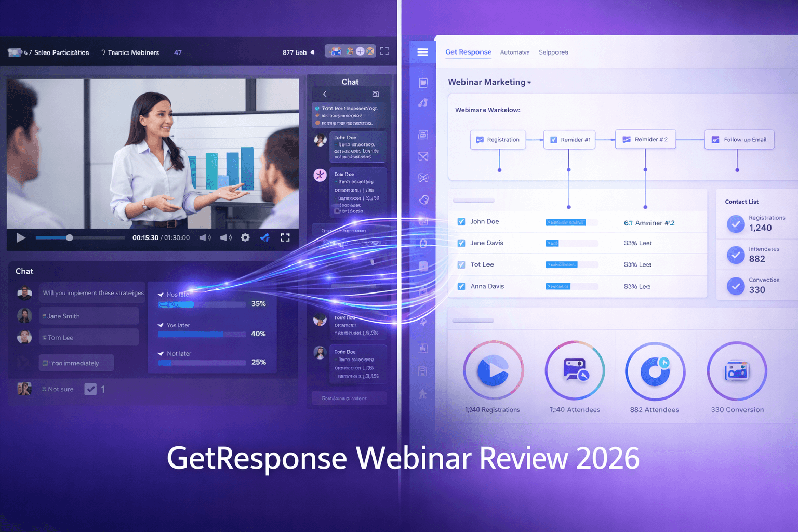Open the video player settings gear
798x532 pixels.
pos(245,237)
